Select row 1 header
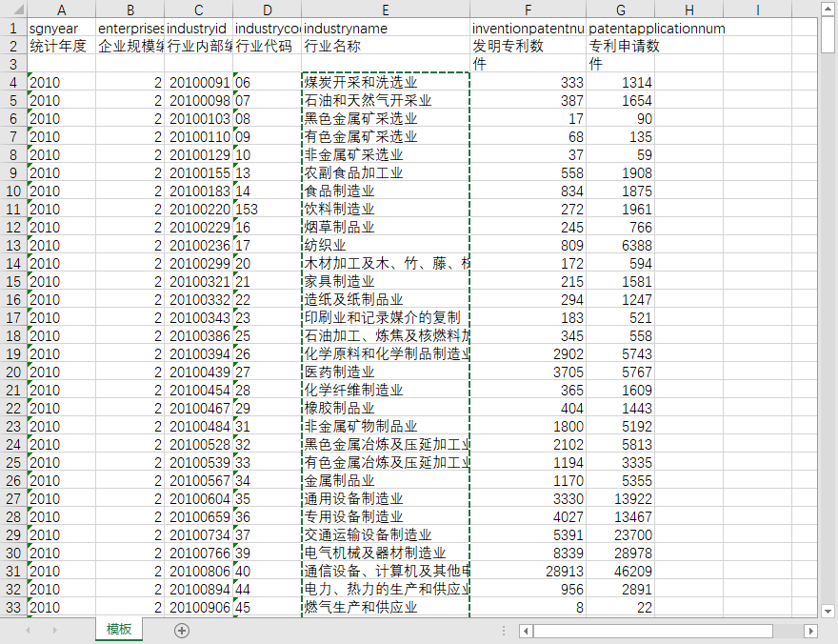Screen dimensions: 838x644 (x=13, y=28)
